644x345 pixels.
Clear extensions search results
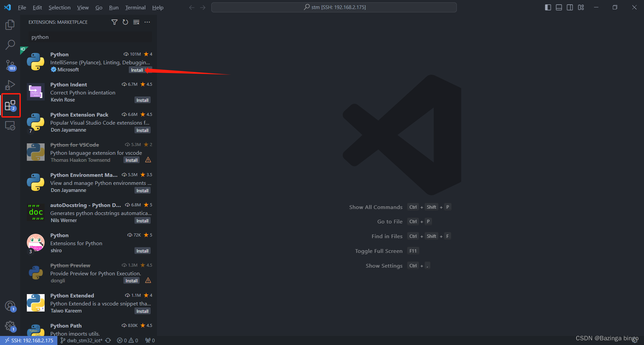tap(136, 22)
